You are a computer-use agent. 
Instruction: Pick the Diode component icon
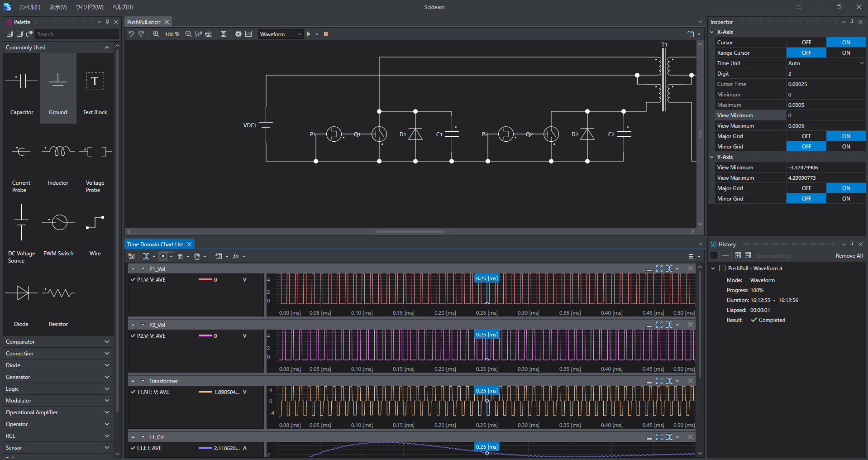click(21, 293)
